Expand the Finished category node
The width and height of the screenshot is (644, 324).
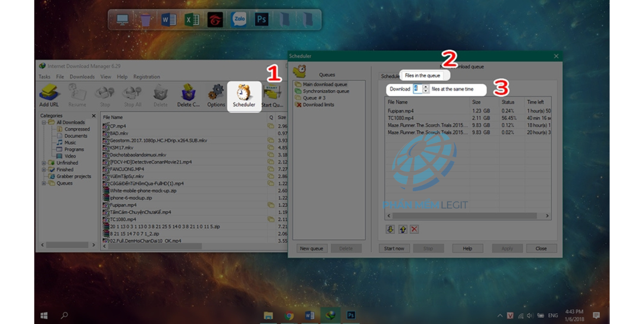coord(44,169)
